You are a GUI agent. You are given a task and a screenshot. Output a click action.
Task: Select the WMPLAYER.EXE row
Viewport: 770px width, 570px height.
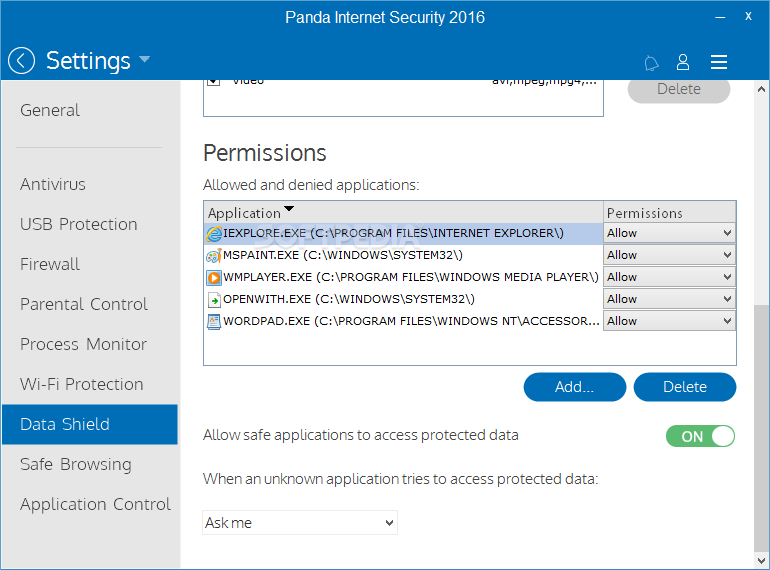(x=403, y=277)
